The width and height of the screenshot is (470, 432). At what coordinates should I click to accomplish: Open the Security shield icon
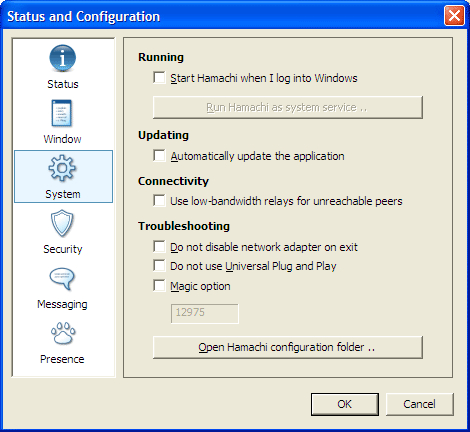(x=62, y=223)
